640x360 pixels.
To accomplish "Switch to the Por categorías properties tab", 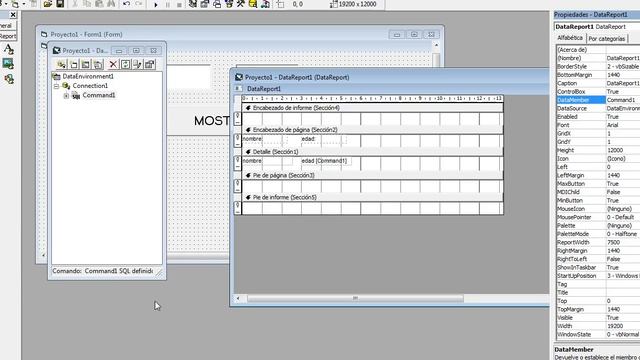I will (607, 39).
